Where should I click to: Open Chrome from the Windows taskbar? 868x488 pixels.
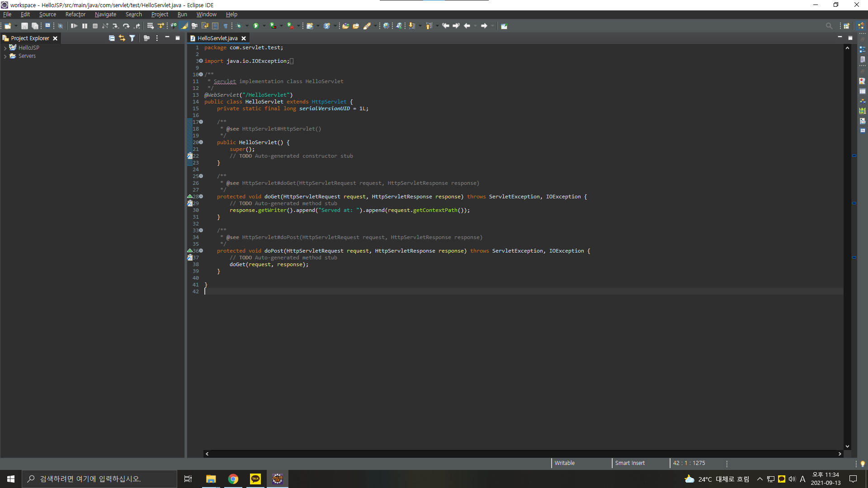233,479
